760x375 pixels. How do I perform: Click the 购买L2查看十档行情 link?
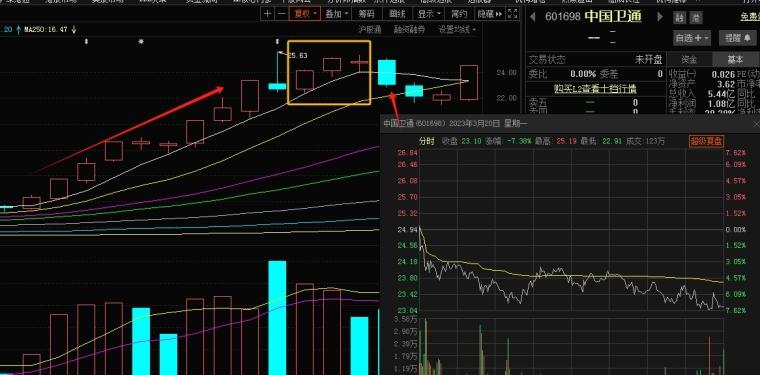tap(595, 89)
